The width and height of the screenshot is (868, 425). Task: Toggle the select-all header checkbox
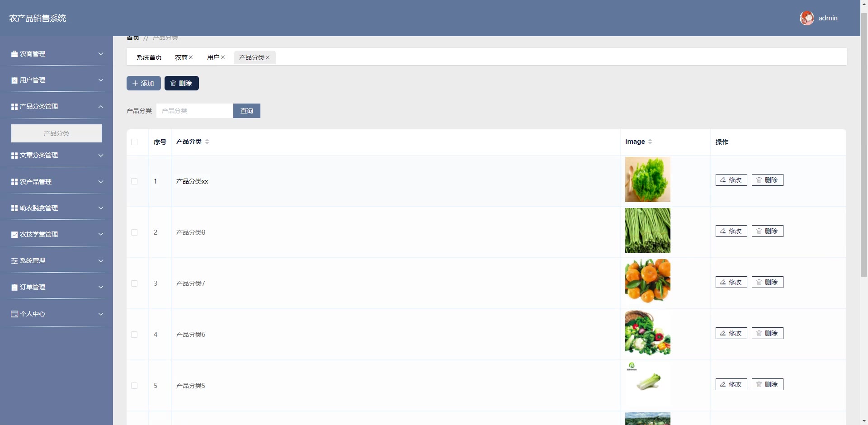134,142
